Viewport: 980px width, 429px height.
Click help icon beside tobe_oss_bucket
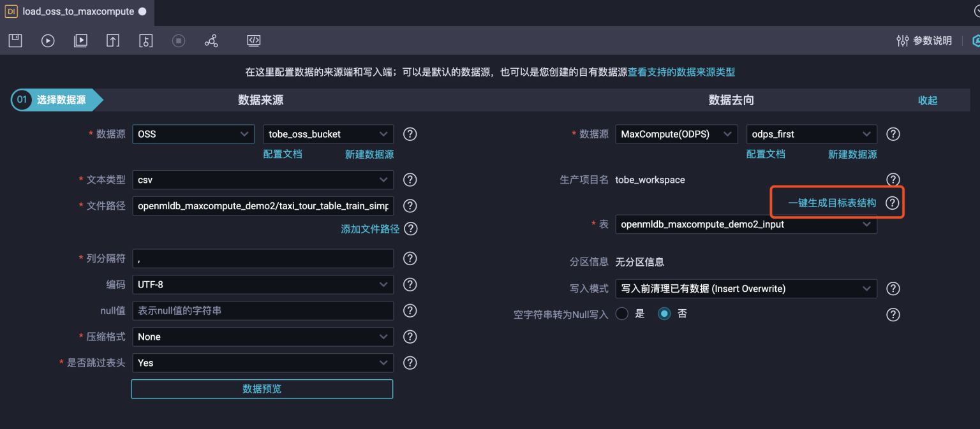411,134
